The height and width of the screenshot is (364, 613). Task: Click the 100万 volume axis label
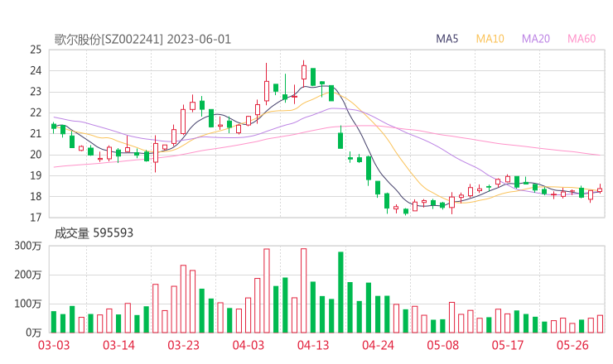tap(28, 304)
